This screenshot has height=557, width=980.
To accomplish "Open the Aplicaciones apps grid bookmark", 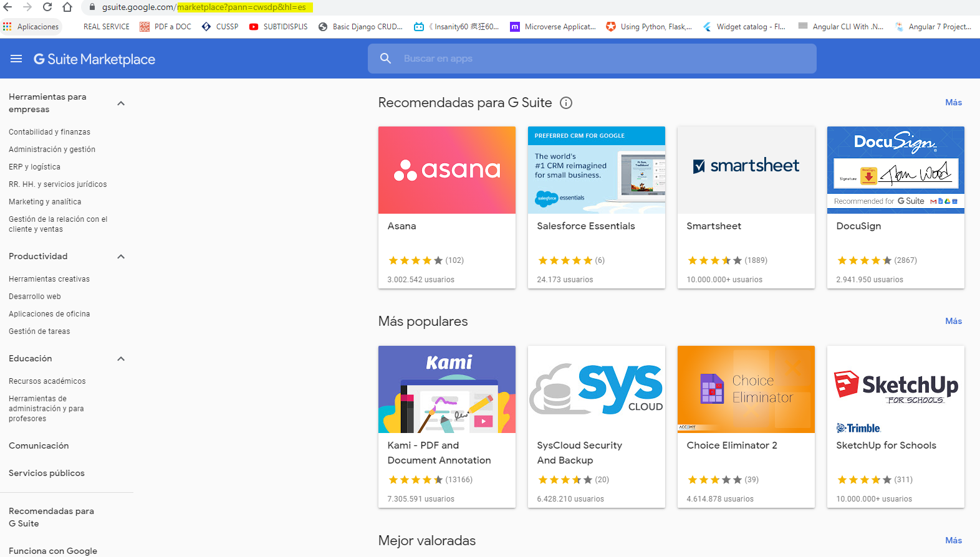I will 31,27.
